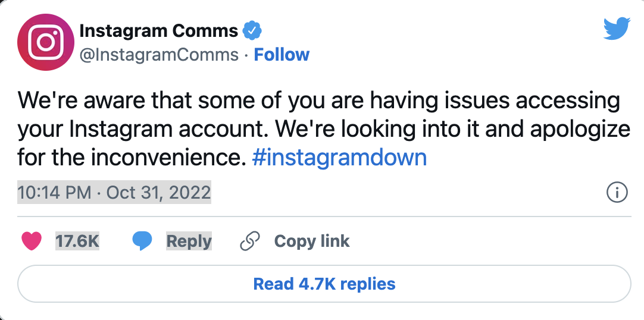644x320 pixels.
Task: Click the chain link icon
Action: click(x=250, y=241)
